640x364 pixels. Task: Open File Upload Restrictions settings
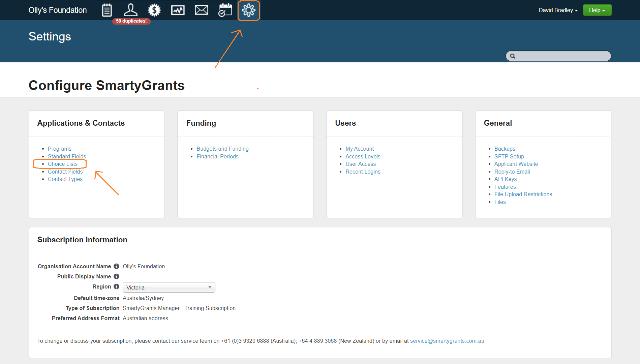(x=523, y=194)
